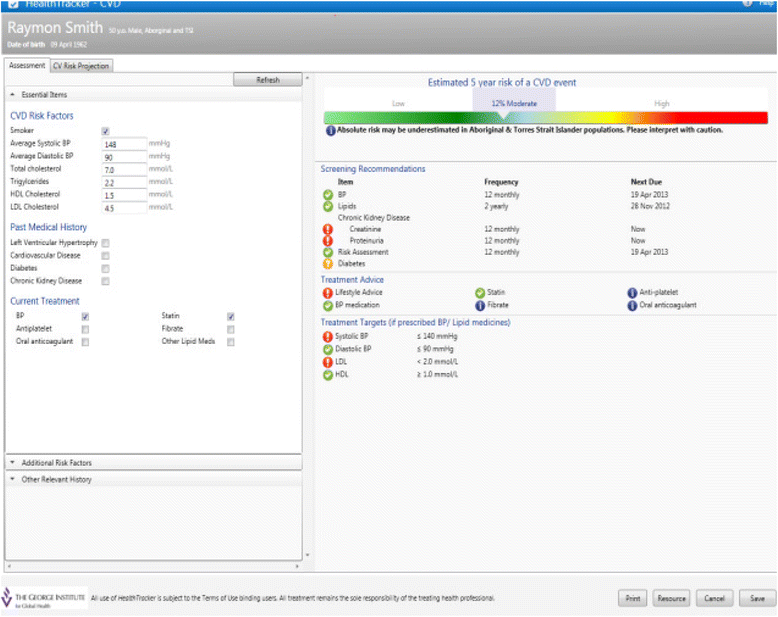This screenshot has width=778, height=617.
Task: Click the 12% Moderate marker on risk bar
Action: click(x=514, y=104)
